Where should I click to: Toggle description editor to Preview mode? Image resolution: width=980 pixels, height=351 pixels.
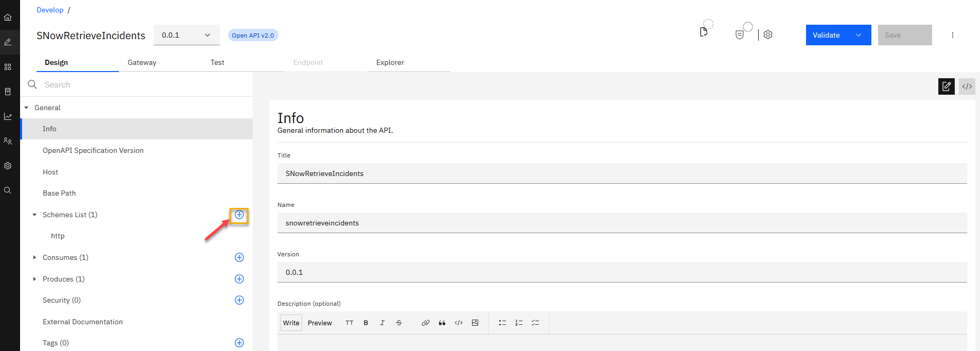[x=320, y=323]
